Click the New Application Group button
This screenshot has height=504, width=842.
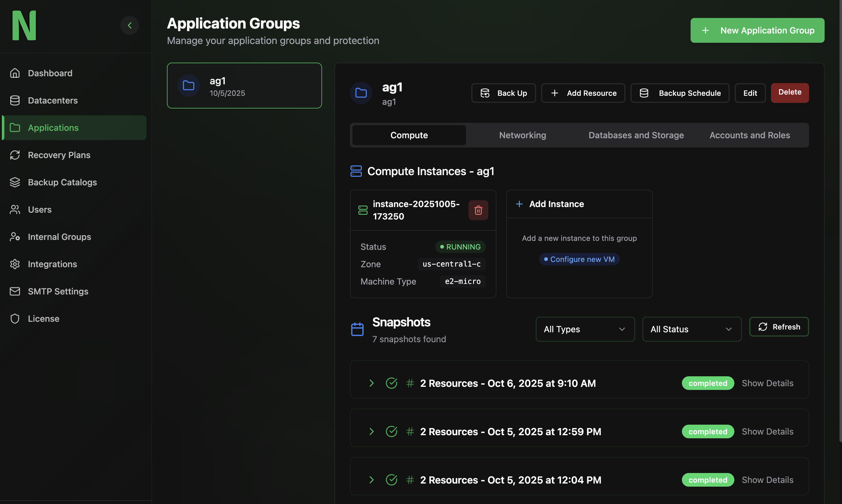point(757,30)
